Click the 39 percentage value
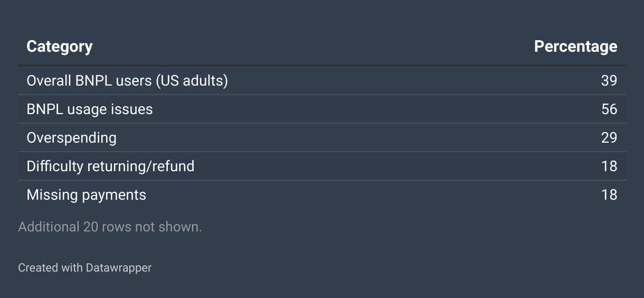 (x=609, y=81)
